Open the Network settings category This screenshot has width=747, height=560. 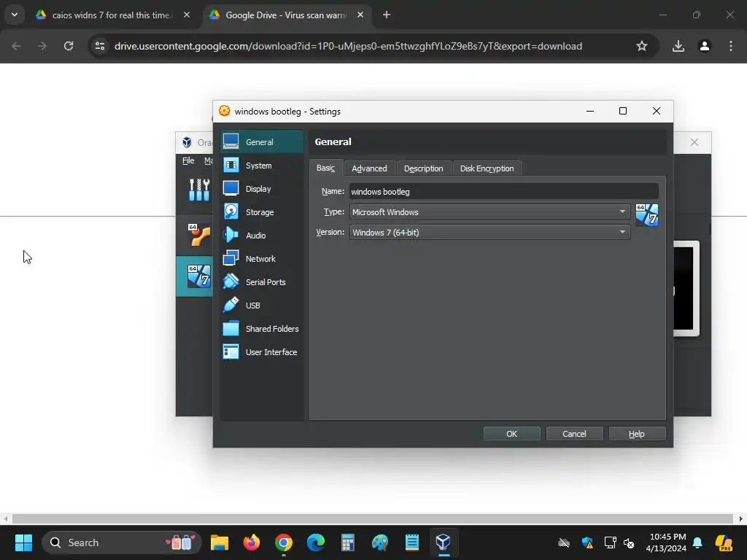pos(262,259)
